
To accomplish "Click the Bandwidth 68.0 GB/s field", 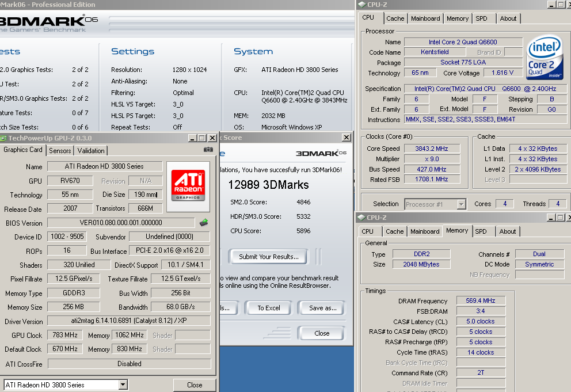I will [181, 307].
